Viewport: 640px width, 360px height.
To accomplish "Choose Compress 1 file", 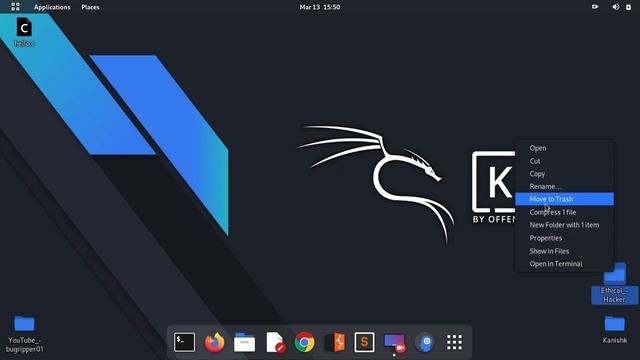I will [564, 212].
